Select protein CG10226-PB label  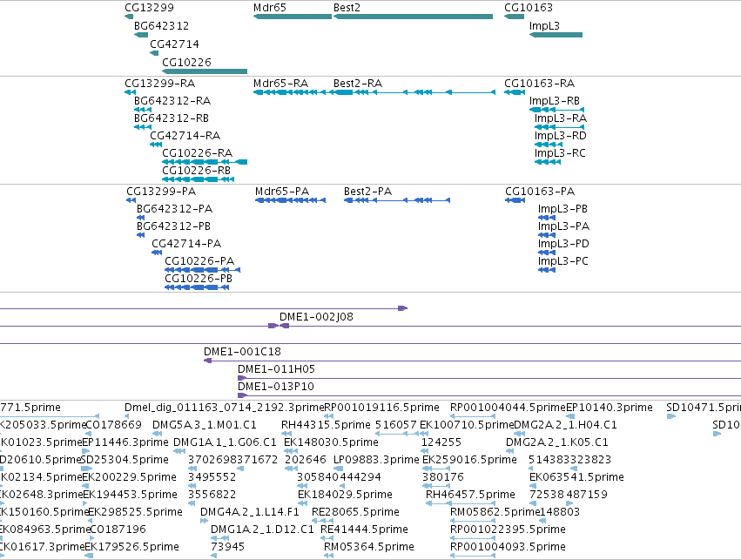coord(199,279)
